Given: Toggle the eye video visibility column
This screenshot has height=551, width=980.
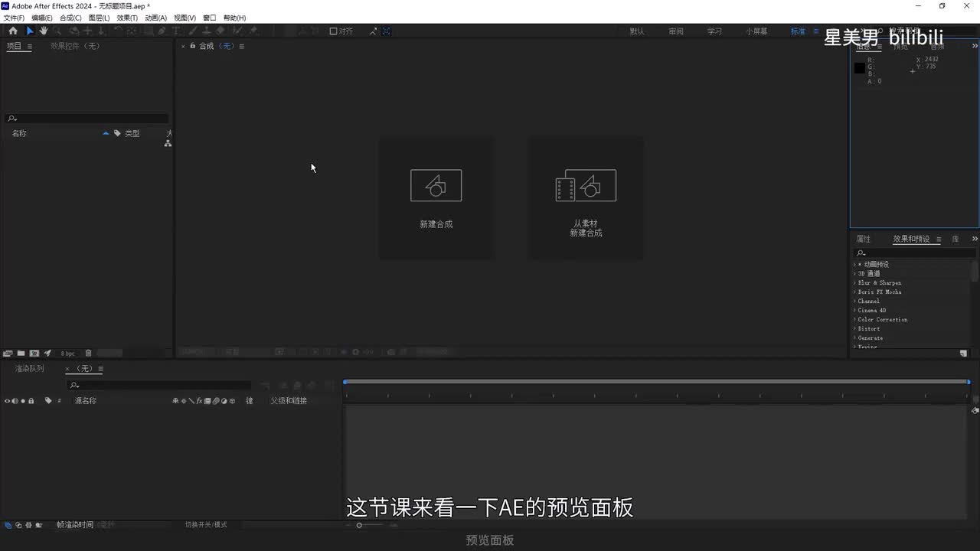Looking at the screenshot, I should tap(8, 401).
